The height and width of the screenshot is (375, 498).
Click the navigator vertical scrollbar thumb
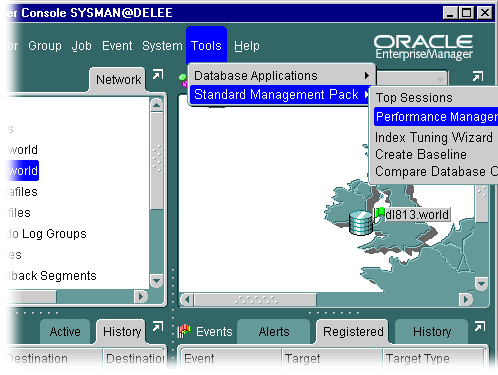pyautogui.click(x=157, y=161)
